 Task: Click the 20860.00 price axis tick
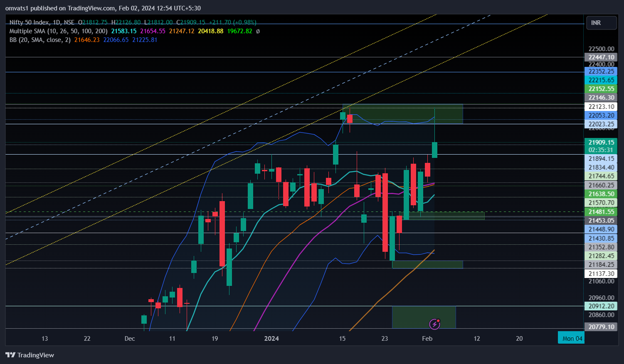(601, 315)
